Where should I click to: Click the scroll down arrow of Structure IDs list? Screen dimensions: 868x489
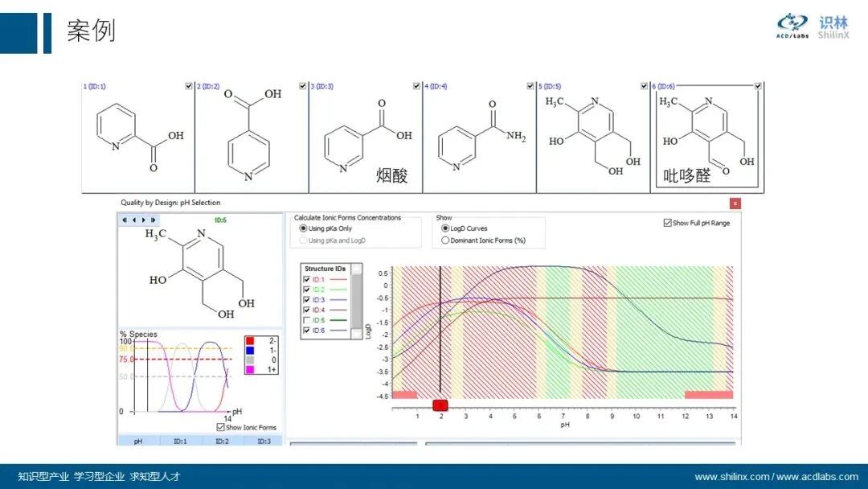(357, 334)
